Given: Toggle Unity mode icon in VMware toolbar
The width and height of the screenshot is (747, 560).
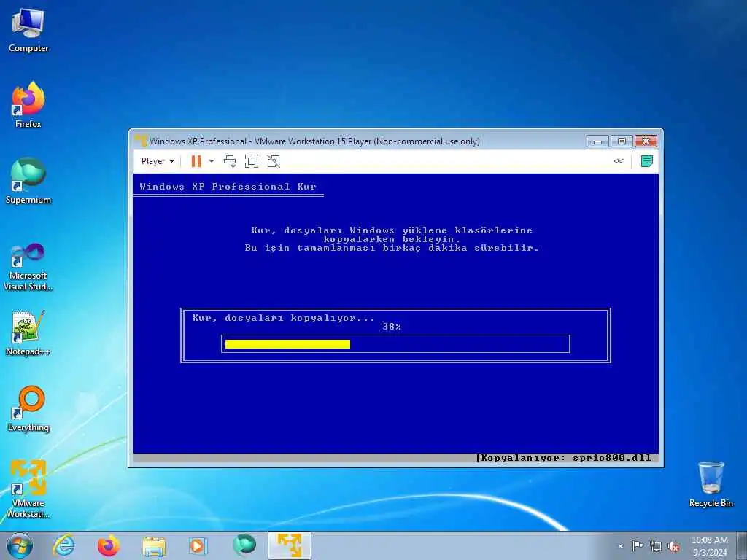Looking at the screenshot, I should 274,161.
